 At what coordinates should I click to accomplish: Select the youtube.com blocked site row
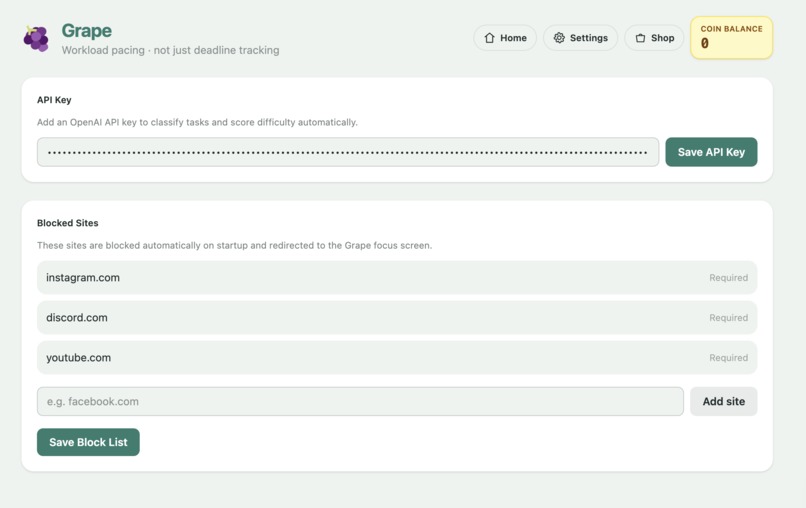[x=397, y=358]
